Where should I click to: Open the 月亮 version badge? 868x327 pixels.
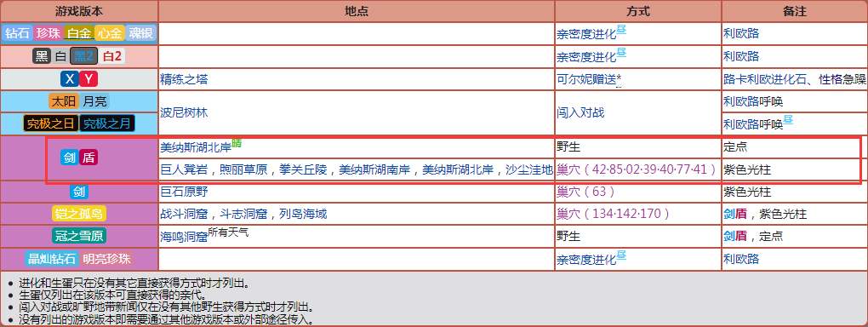(94, 101)
